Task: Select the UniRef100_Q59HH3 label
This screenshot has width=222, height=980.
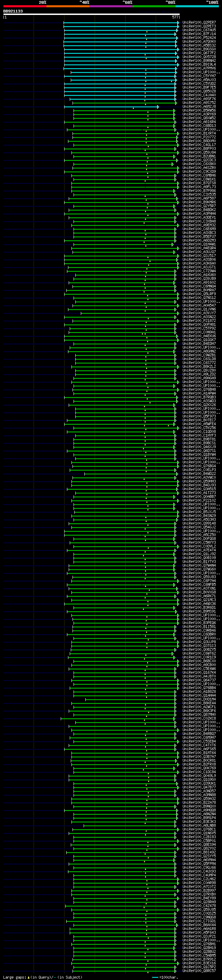Action: click(x=199, y=481)
